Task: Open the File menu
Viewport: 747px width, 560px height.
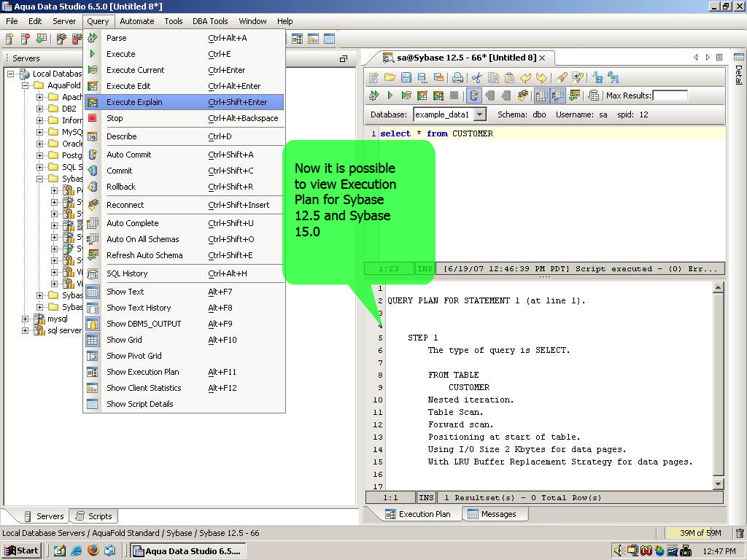Action: 12,21
